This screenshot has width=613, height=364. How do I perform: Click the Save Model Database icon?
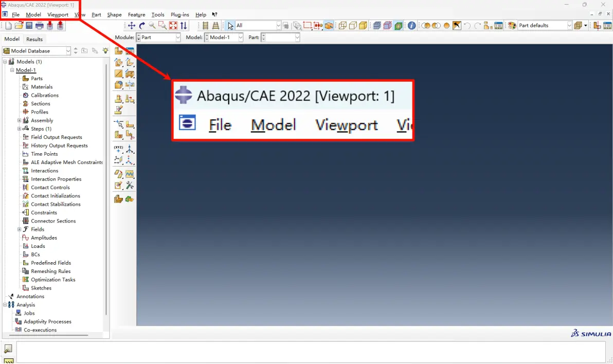[29, 26]
